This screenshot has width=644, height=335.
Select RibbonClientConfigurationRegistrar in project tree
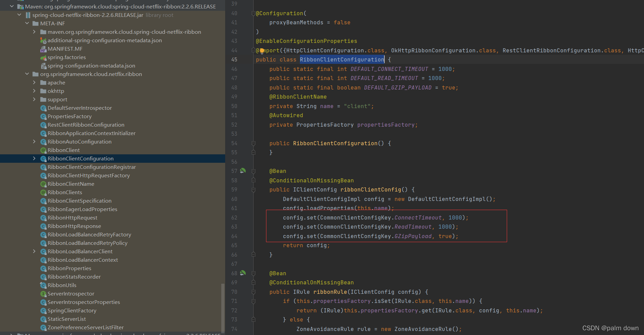[x=92, y=167]
